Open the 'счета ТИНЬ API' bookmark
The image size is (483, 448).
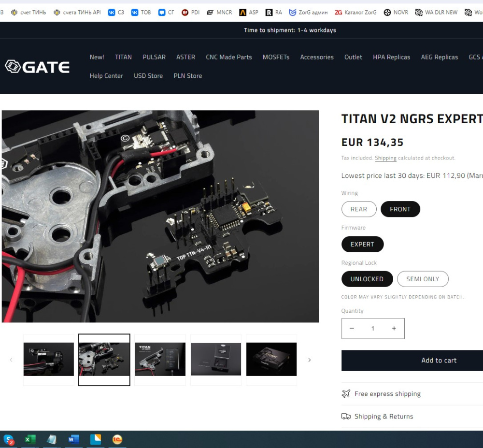77,13
